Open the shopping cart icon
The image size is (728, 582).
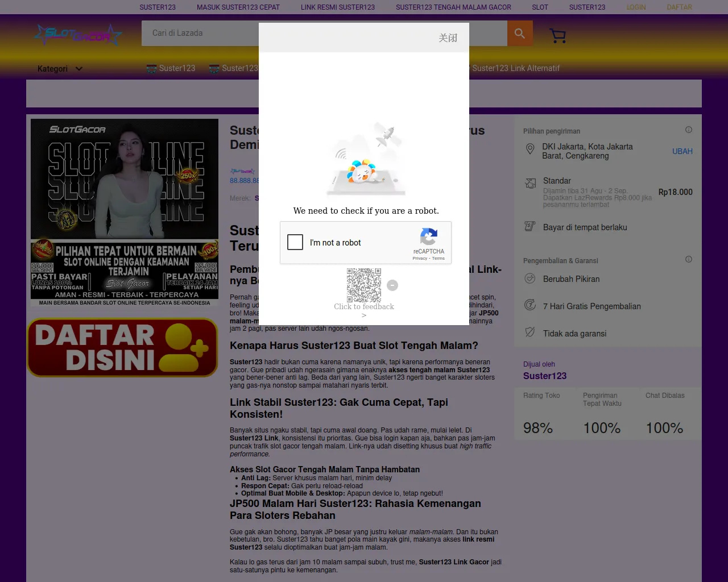pyautogui.click(x=558, y=36)
